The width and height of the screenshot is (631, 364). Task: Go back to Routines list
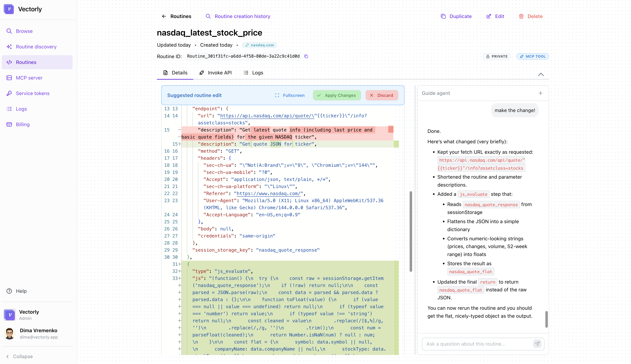[x=176, y=16]
